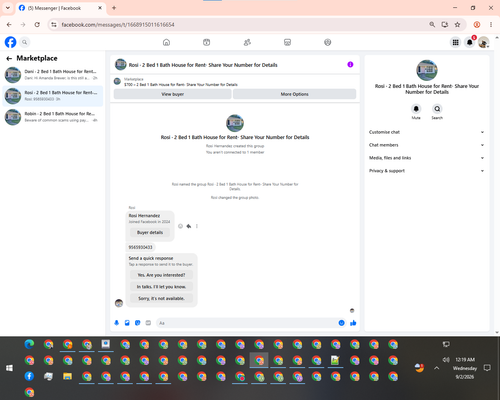Open the account profile picture menu
Image resolution: width=500 pixels, height=400 pixels.
pos(484,42)
